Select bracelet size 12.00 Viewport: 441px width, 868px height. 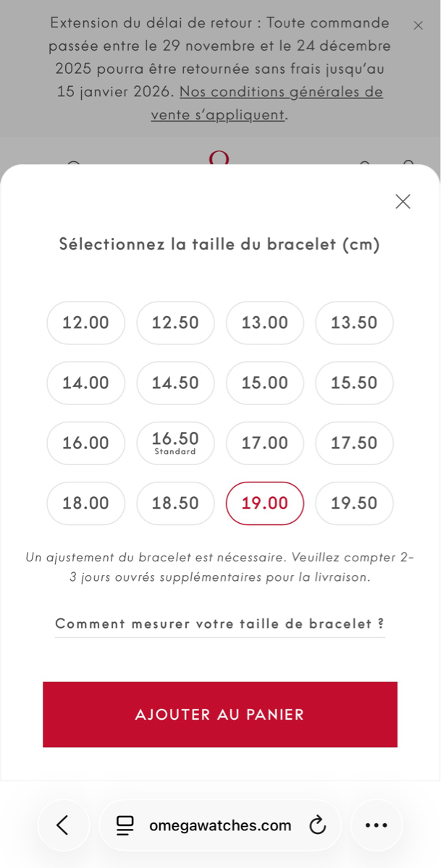(85, 323)
